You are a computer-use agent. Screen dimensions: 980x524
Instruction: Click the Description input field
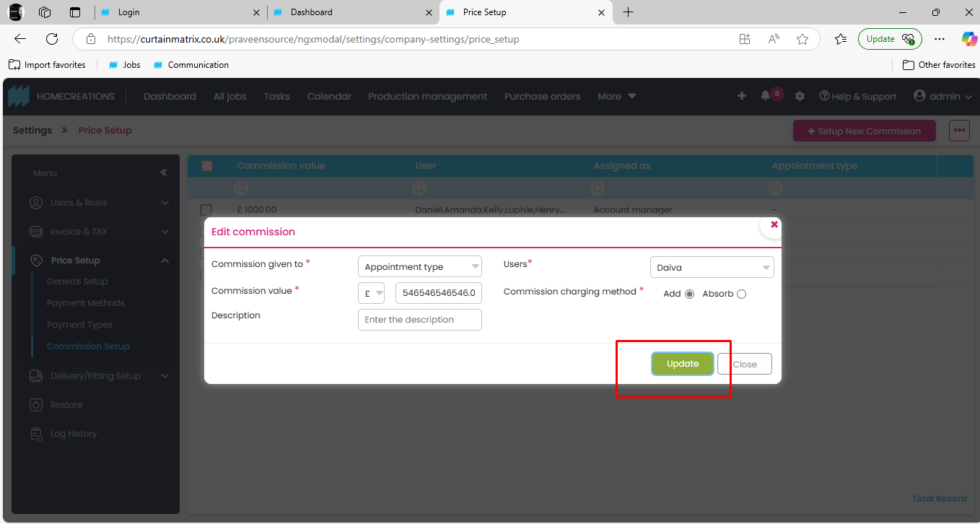[419, 320]
